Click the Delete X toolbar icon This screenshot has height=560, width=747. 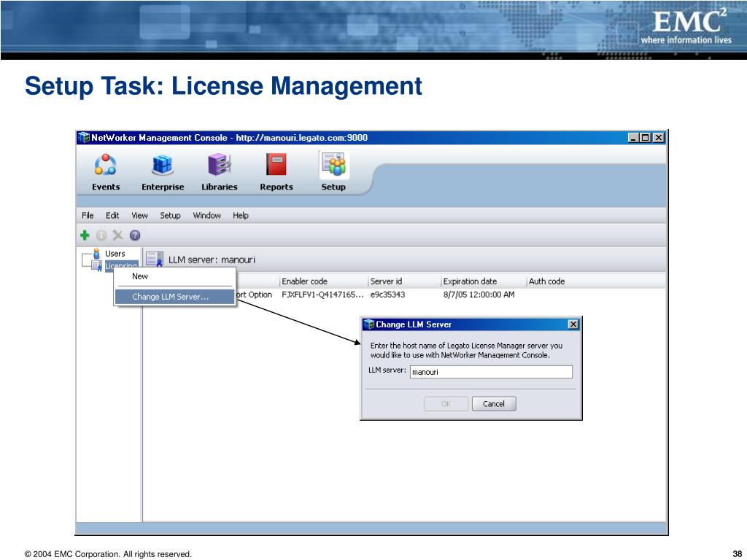coord(117,236)
